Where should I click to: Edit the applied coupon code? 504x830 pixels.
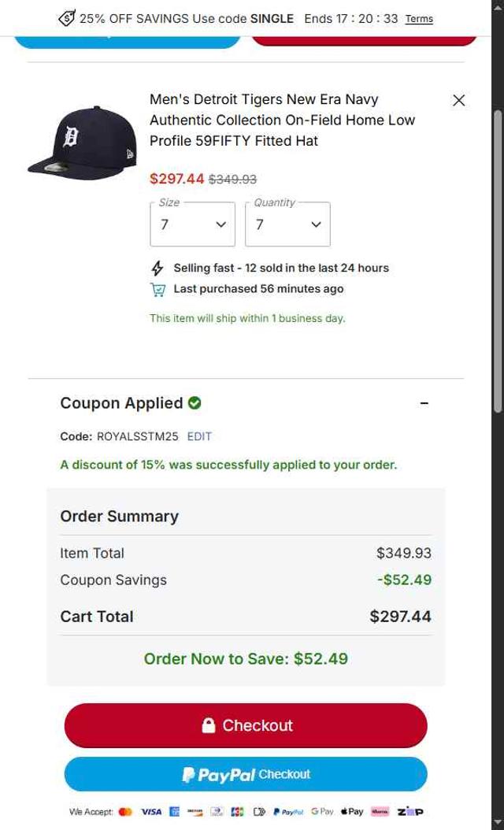(x=199, y=436)
